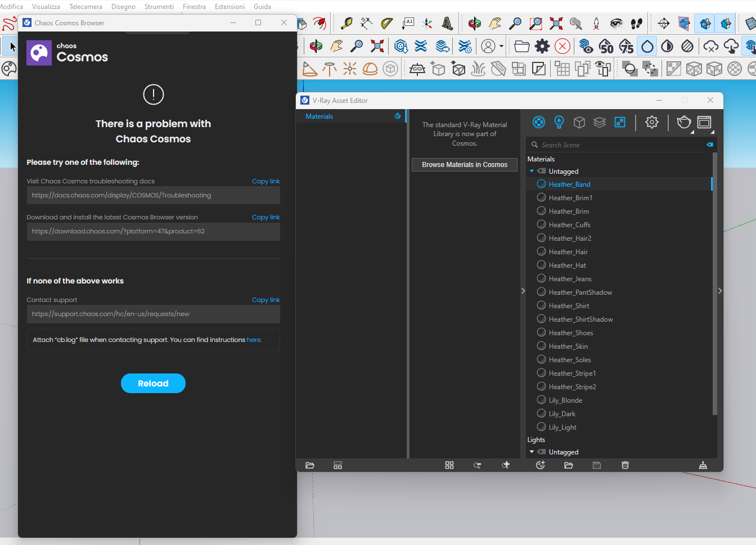Copy link for troubleshooting docs
The width and height of the screenshot is (756, 545).
pos(265,181)
